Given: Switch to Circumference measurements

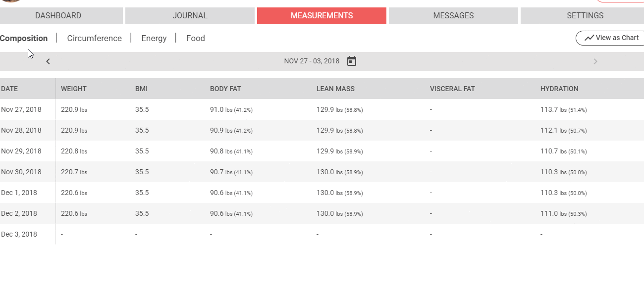Looking at the screenshot, I should 94,38.
